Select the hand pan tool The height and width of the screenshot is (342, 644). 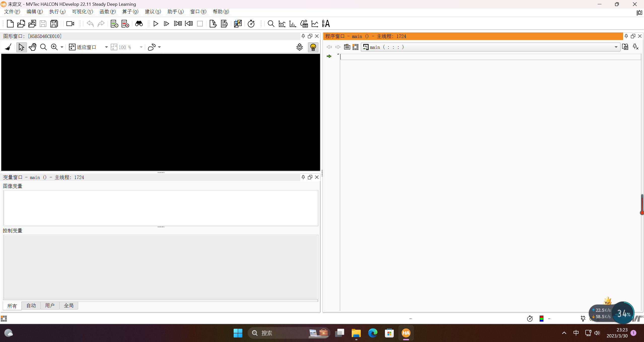coord(32,47)
